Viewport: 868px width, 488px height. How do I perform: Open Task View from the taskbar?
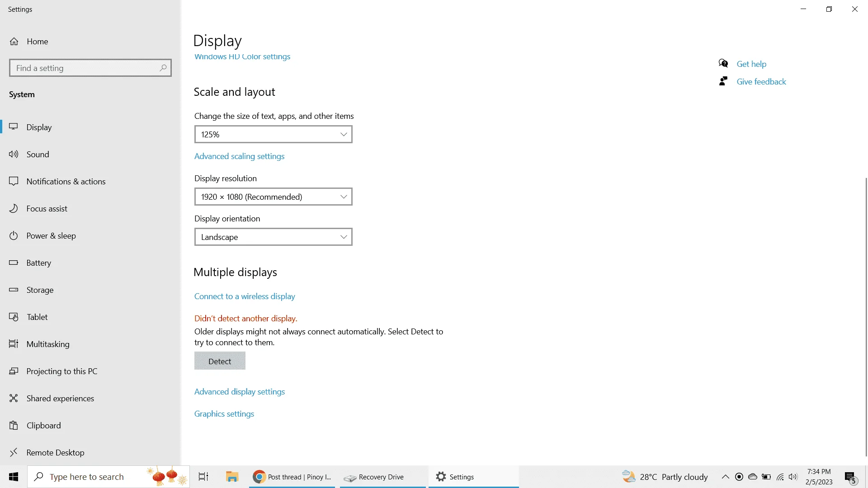click(x=203, y=477)
